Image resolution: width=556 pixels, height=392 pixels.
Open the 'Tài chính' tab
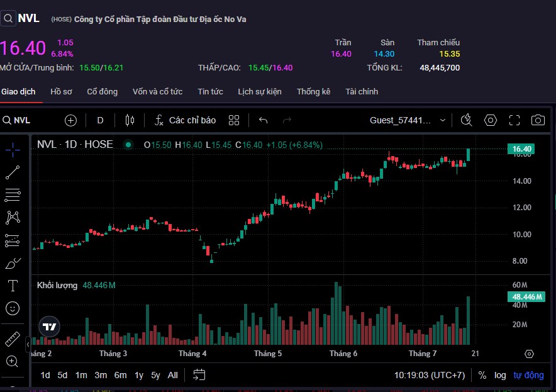tap(362, 92)
